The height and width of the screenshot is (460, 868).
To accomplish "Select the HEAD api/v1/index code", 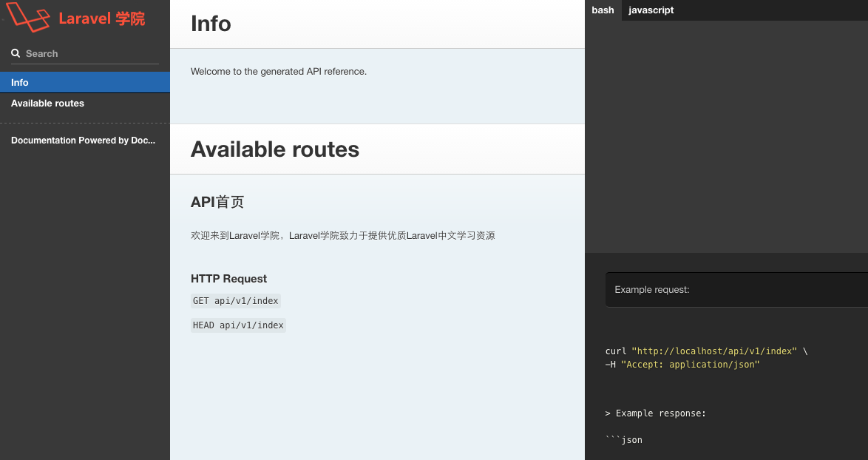I will 238,325.
